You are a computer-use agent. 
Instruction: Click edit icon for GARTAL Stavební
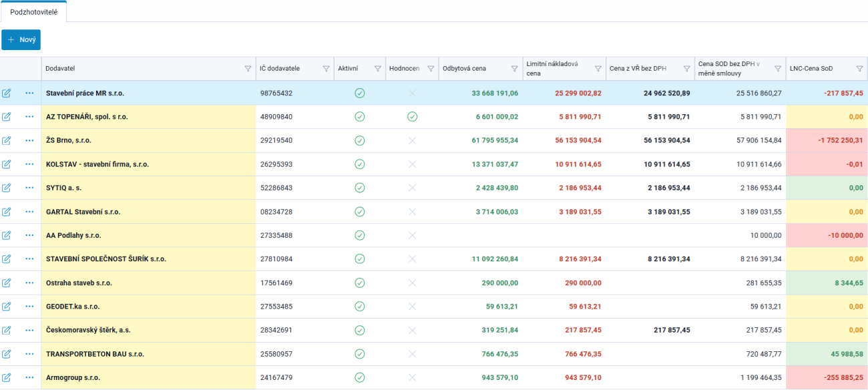pyautogui.click(x=7, y=212)
